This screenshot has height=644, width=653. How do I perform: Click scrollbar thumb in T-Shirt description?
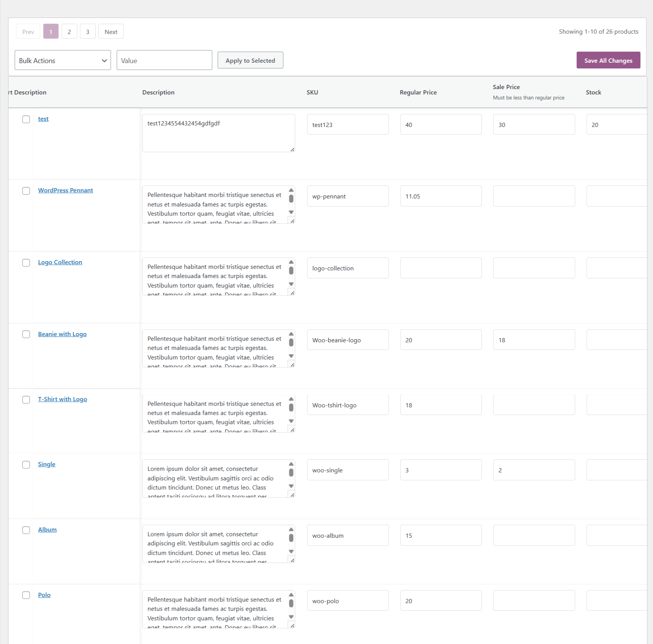291,408
